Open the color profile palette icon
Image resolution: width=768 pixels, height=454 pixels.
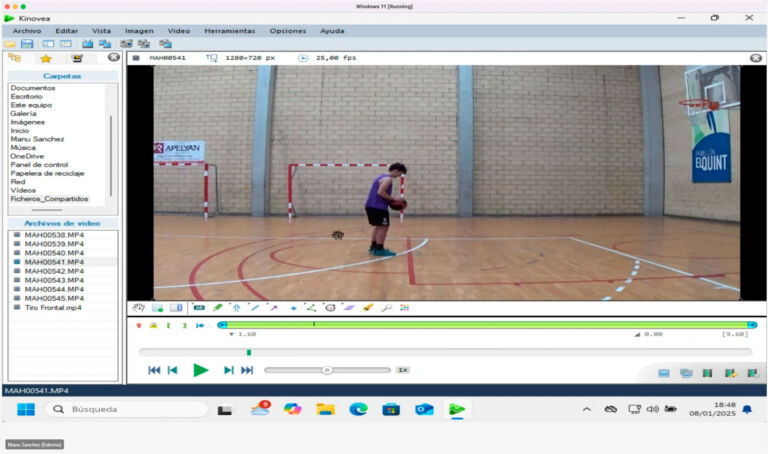point(405,308)
